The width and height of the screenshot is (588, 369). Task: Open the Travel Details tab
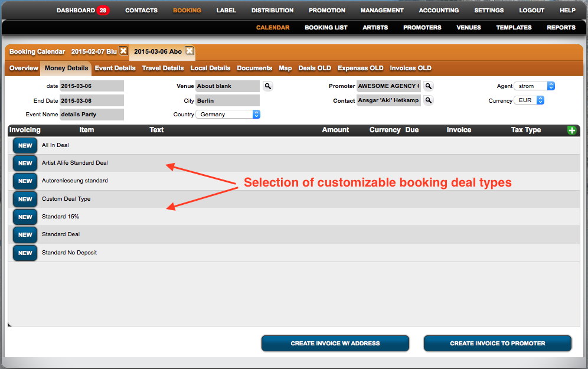(x=163, y=68)
